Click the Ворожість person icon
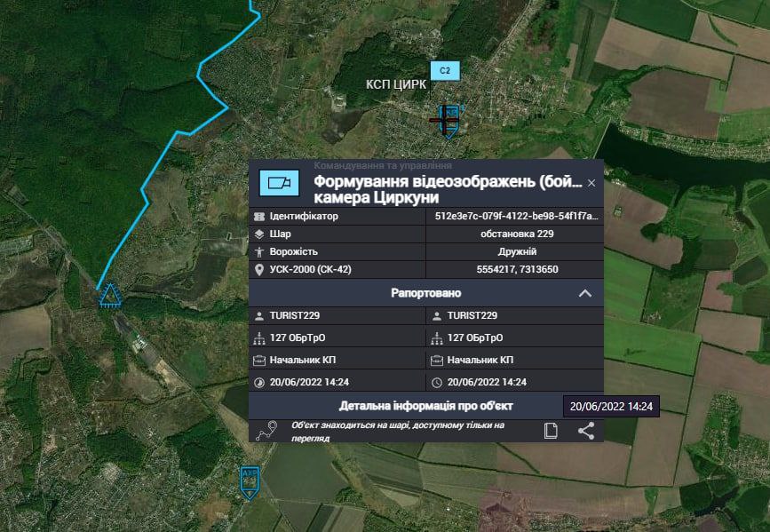The width and height of the screenshot is (770, 532). (259, 252)
